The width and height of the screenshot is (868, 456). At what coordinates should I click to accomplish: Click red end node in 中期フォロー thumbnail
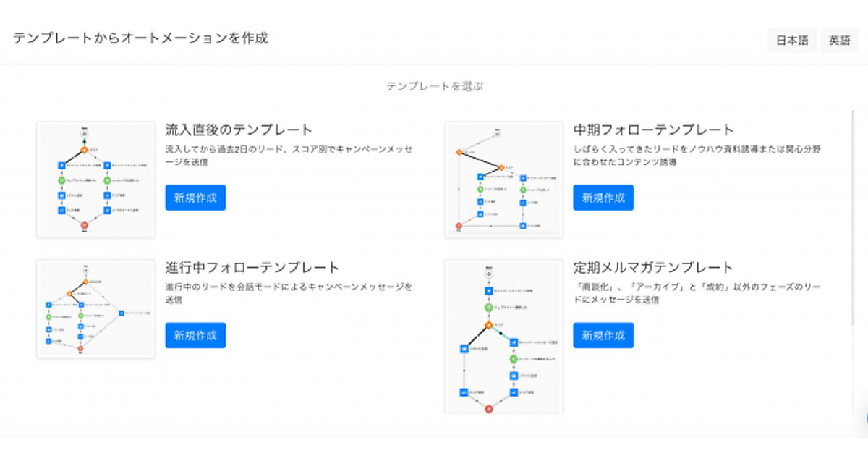click(x=459, y=227)
